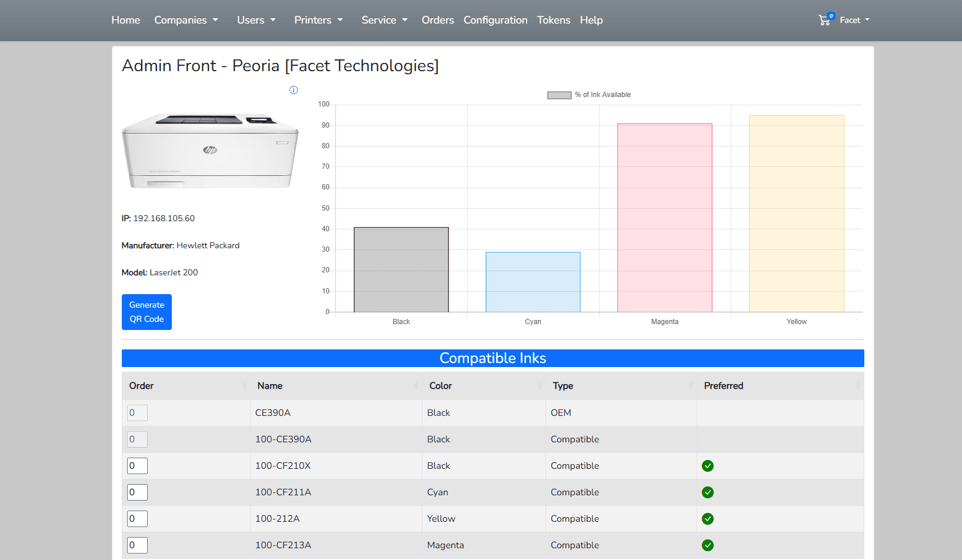Toggle the % of Ink Available legend
This screenshot has width=962, height=560.
(589, 95)
